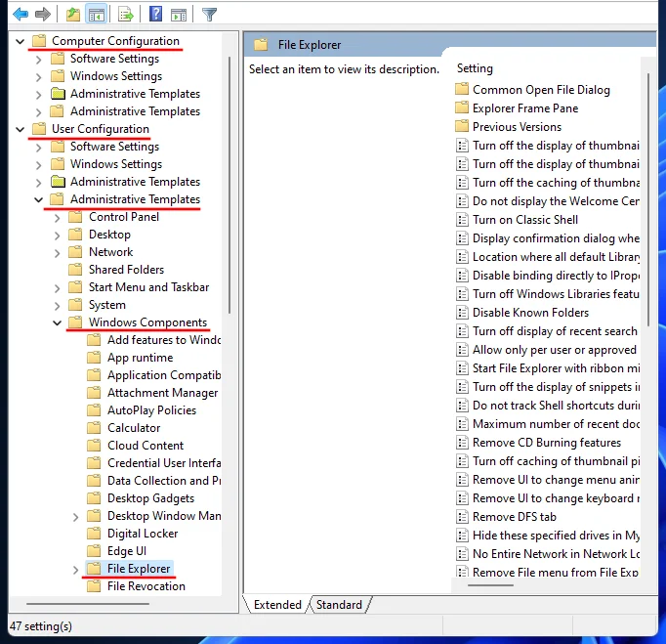Select the Turn on Classic Shell setting
Image resolution: width=666 pixels, height=644 pixels.
(525, 220)
